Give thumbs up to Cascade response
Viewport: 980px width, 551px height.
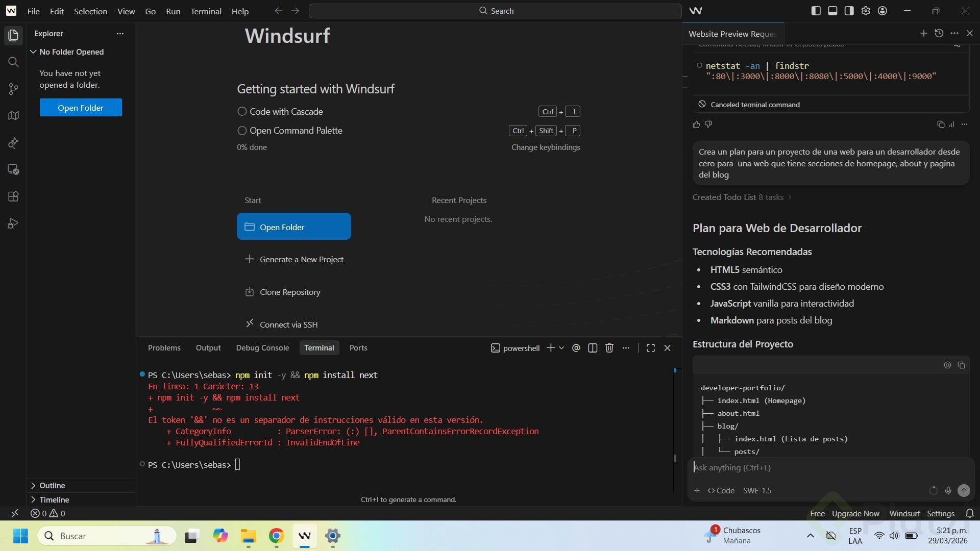click(696, 124)
